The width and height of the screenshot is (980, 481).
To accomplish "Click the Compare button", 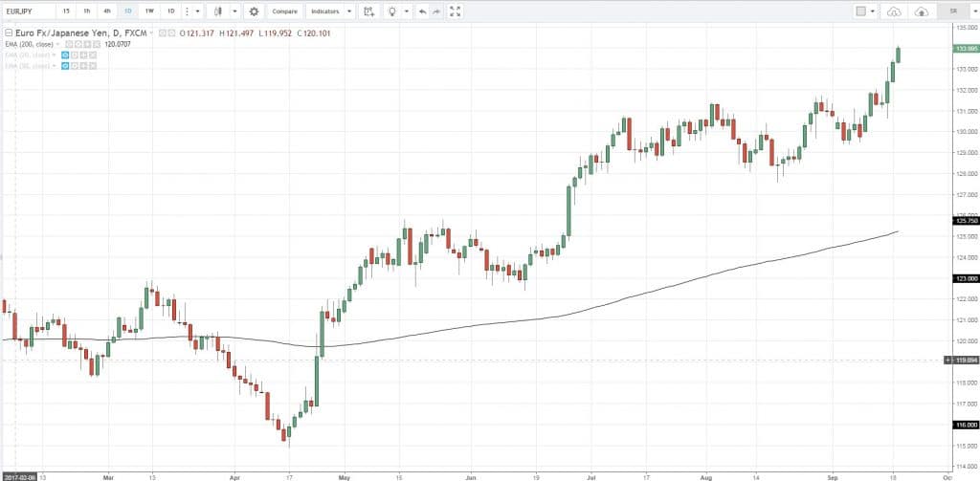I will (284, 11).
